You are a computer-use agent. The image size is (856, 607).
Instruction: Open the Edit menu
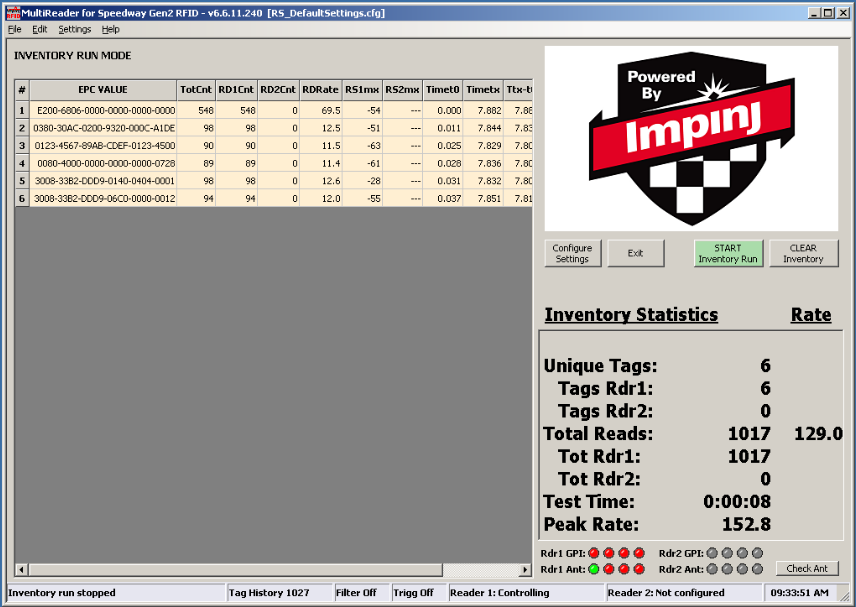(39, 29)
